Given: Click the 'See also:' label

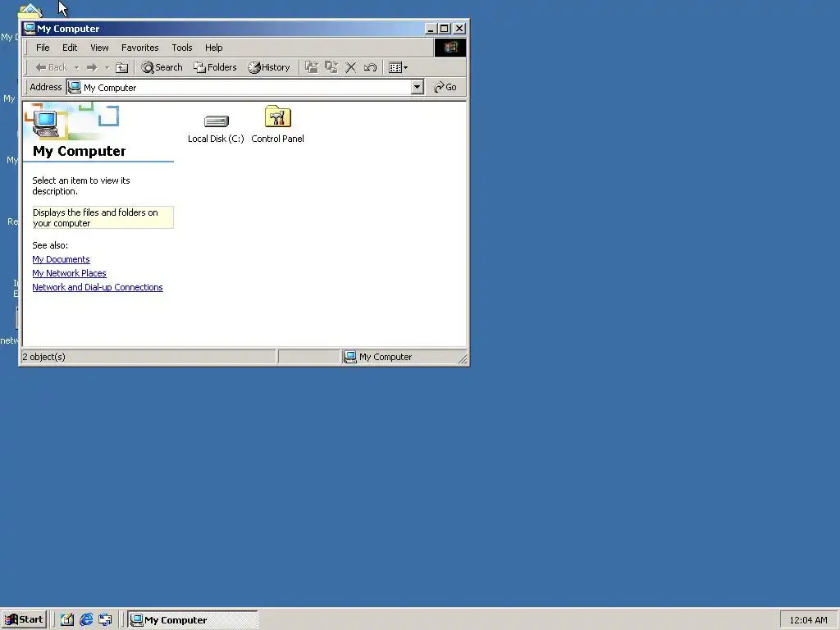Looking at the screenshot, I should pyautogui.click(x=50, y=245).
